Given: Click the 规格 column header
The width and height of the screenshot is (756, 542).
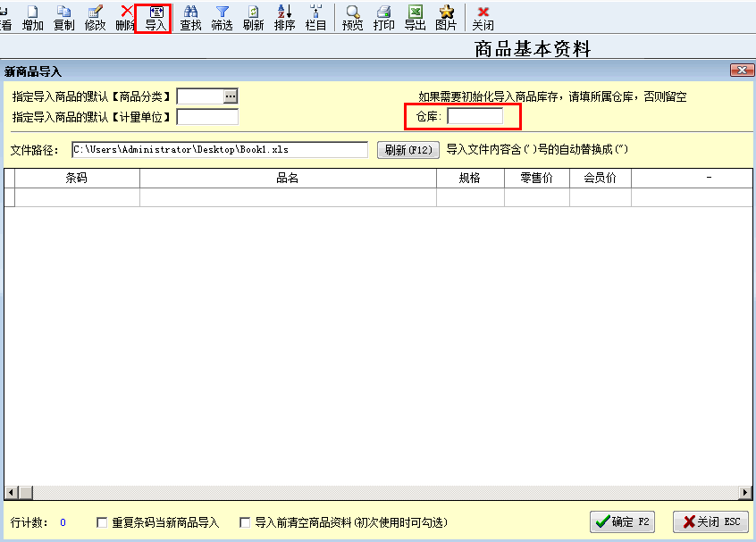Looking at the screenshot, I should click(470, 179).
